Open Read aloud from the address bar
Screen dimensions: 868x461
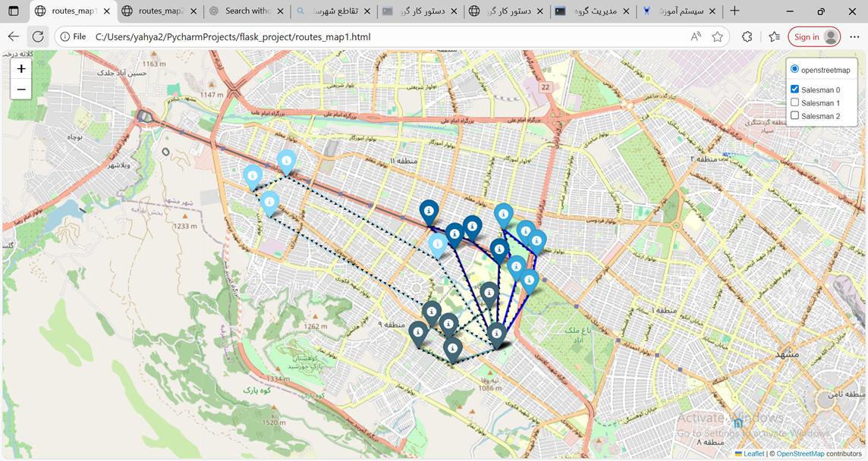[x=695, y=36]
